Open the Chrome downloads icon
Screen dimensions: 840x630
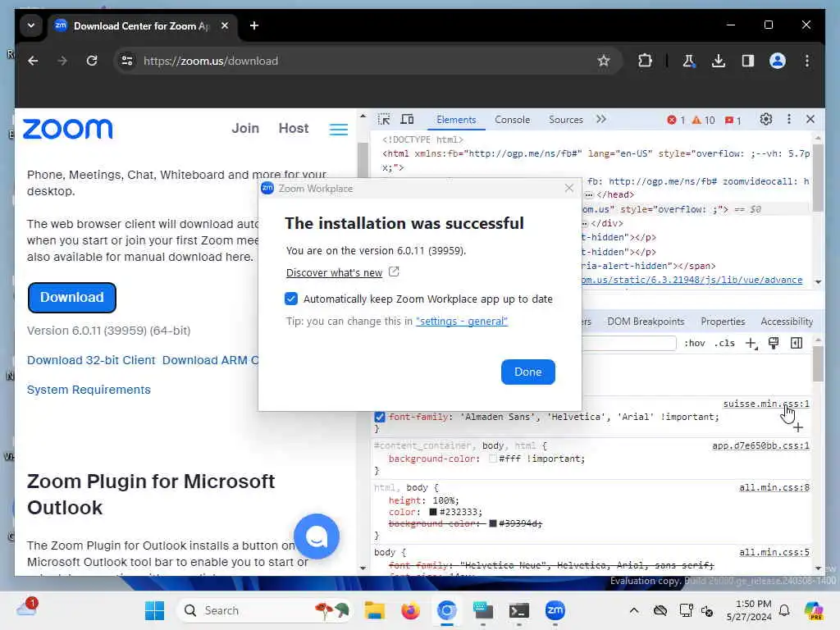pos(719,61)
